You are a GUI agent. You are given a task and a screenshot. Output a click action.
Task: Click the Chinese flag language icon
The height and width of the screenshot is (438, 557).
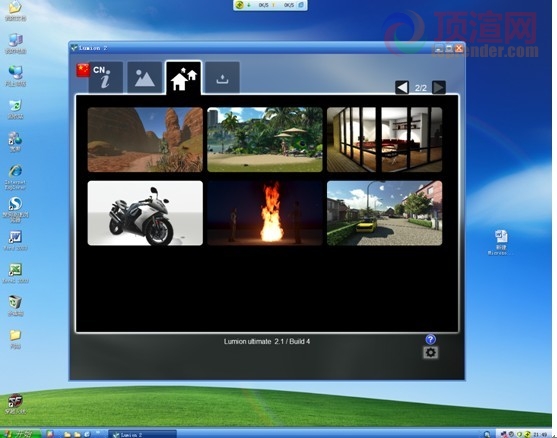point(83,70)
